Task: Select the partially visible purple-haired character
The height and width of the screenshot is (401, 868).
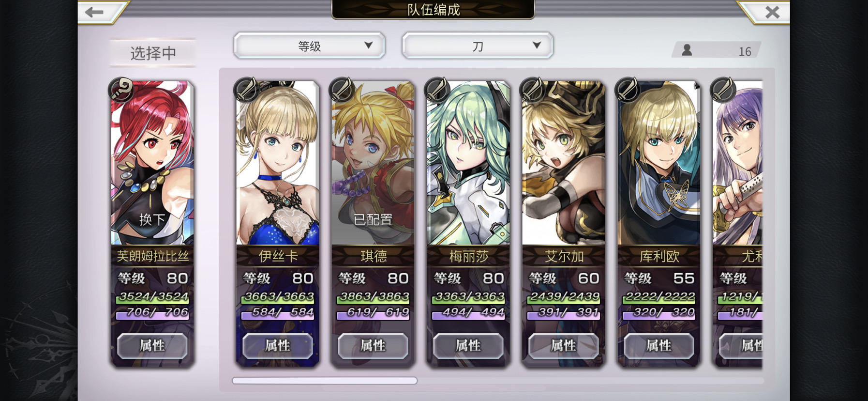Action: pyautogui.click(x=737, y=163)
